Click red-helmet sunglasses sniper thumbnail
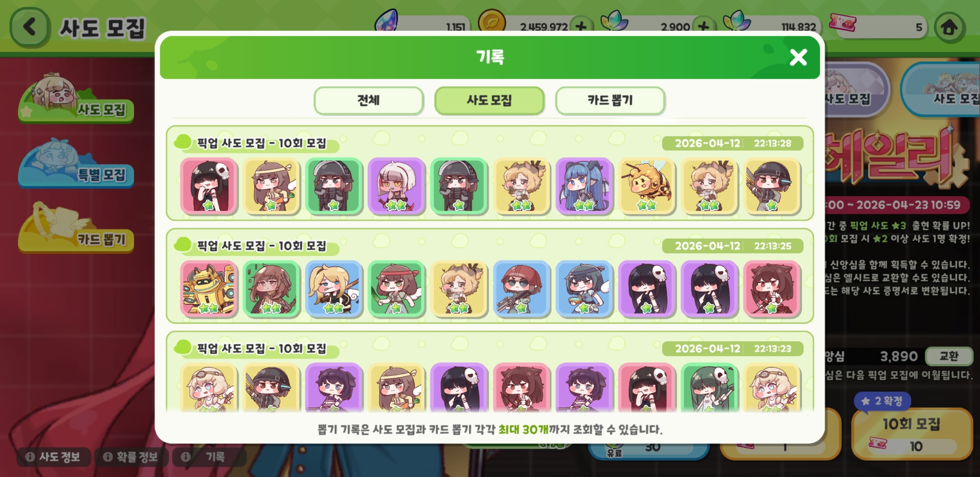The image size is (980, 477). [x=522, y=289]
